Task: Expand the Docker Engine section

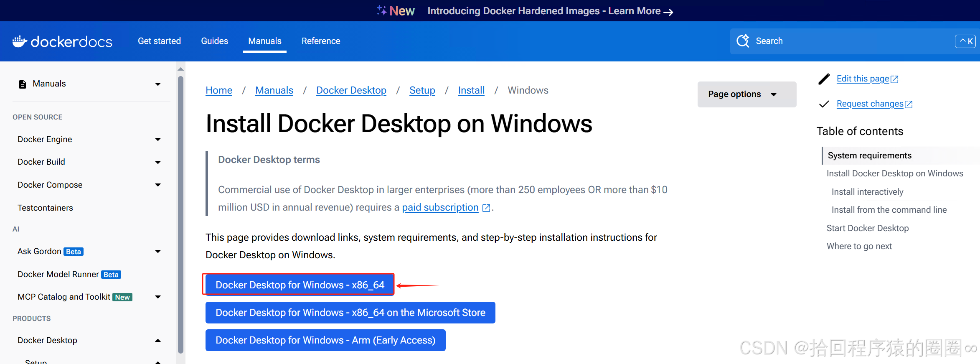Action: [x=158, y=140]
